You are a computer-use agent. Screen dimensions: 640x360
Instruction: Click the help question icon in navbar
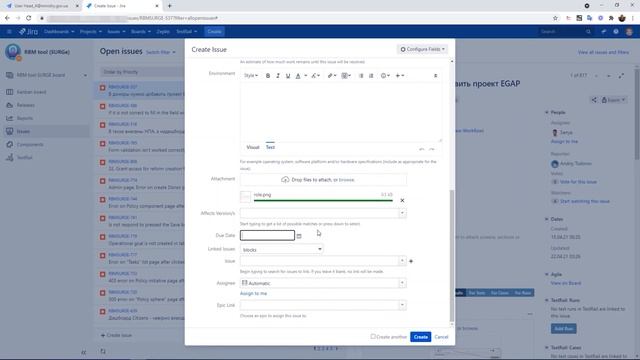[616, 31]
